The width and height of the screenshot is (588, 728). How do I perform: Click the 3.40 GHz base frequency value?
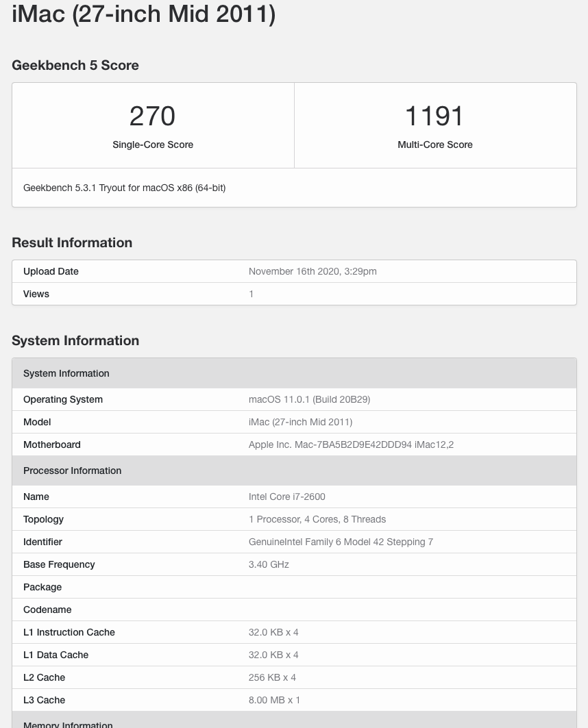(x=269, y=564)
